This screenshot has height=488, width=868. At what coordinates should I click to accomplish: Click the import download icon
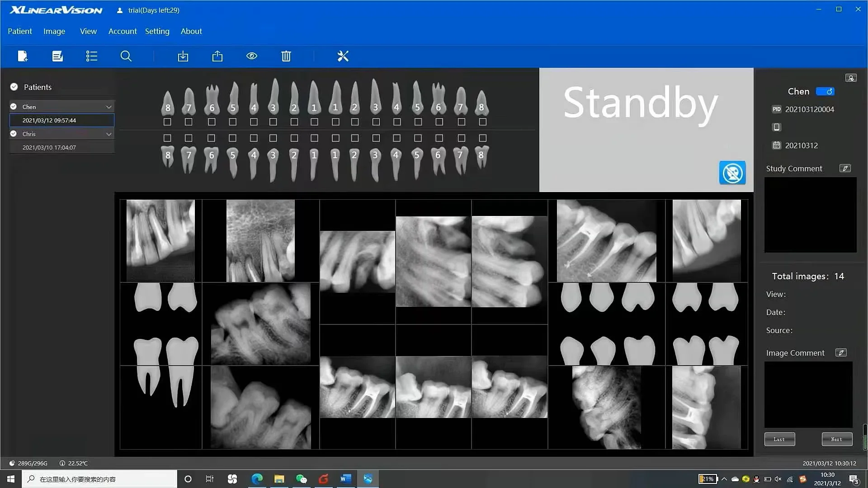183,56
